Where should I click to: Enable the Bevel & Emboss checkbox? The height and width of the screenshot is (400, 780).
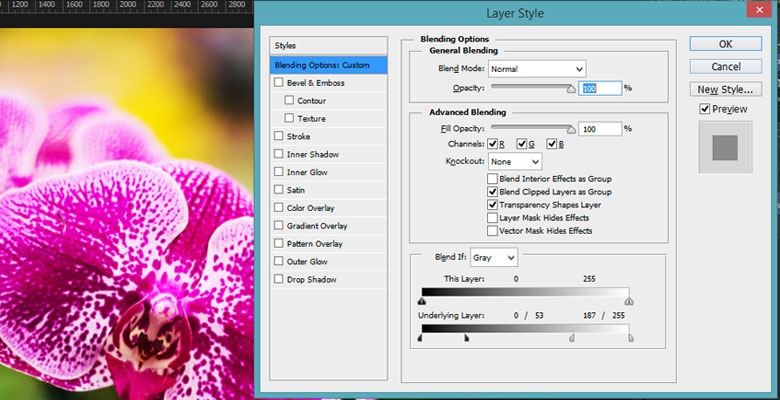(x=279, y=84)
